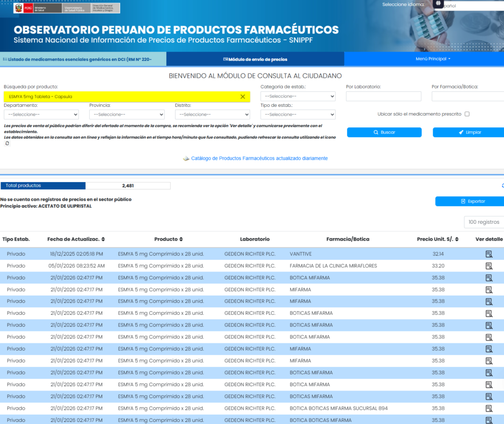View details of Farmacia de la Clinica Miraflores
Viewport: 504px width, 424px height.
pos(489,266)
